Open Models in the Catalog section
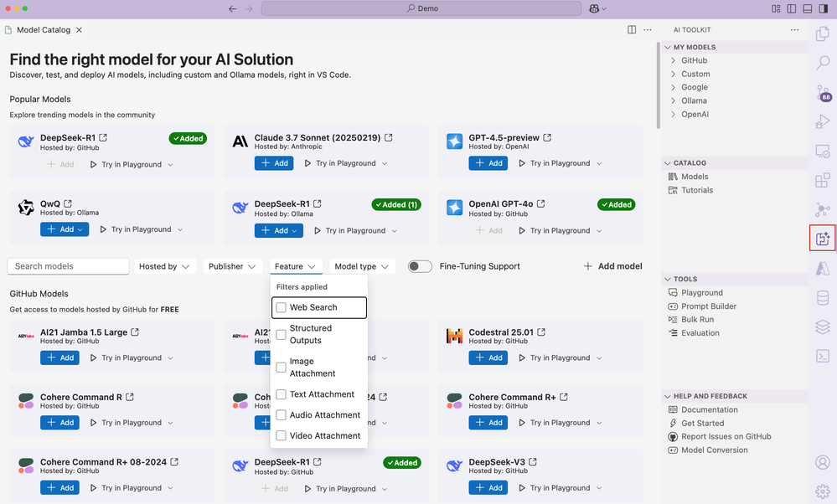 (x=695, y=177)
